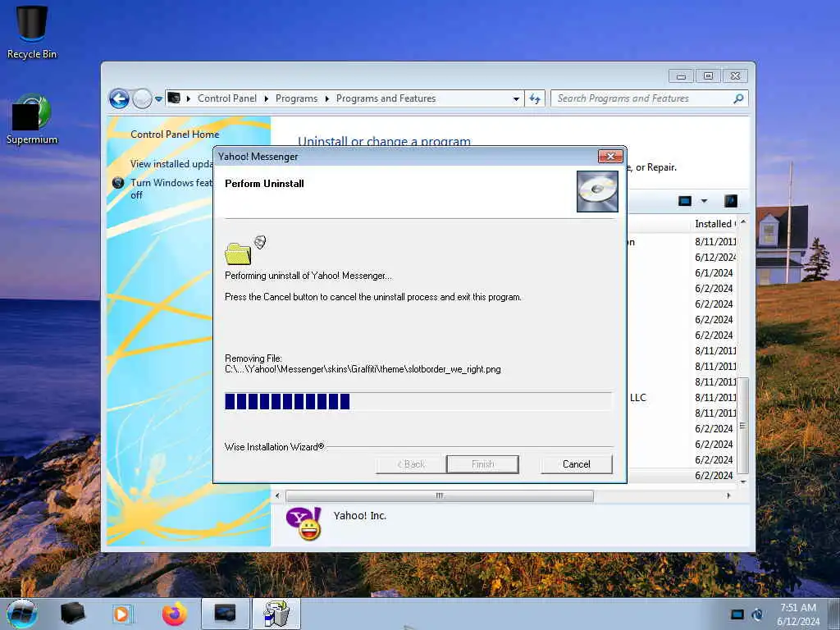Image resolution: width=840 pixels, height=630 pixels.
Task: Click the Forward arrow in Control Panel window
Action: point(142,98)
